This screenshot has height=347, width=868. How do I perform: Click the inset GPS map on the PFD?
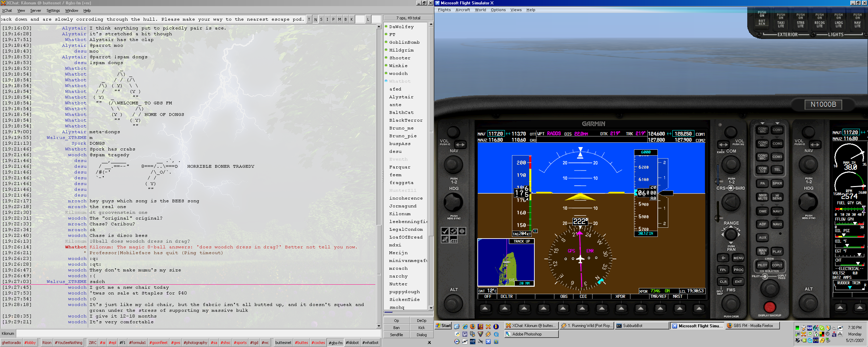506,262
